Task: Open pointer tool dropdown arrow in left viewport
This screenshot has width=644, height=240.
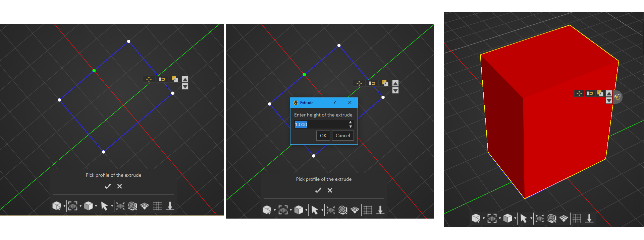Action: tap(112, 206)
